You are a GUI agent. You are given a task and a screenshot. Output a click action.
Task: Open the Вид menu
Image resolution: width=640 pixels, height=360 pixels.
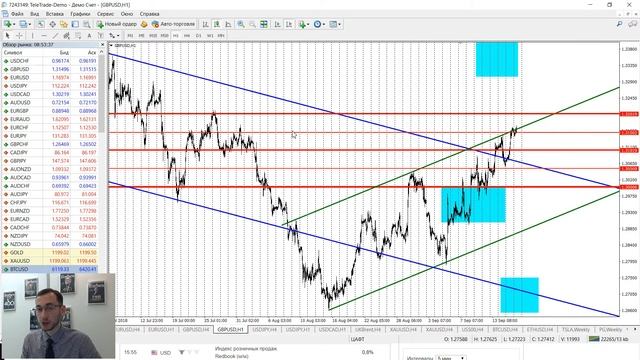click(35, 13)
